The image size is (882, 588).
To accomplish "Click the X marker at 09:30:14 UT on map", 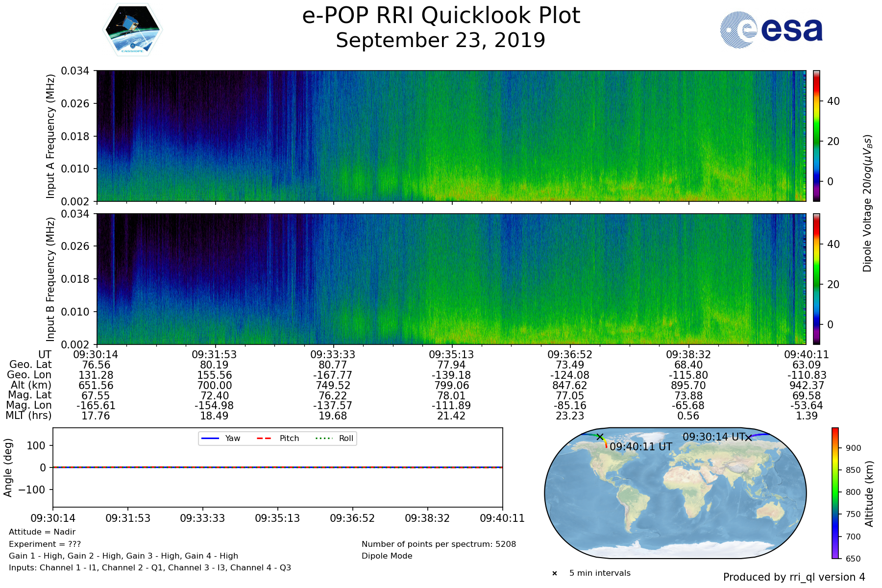I will tap(748, 438).
